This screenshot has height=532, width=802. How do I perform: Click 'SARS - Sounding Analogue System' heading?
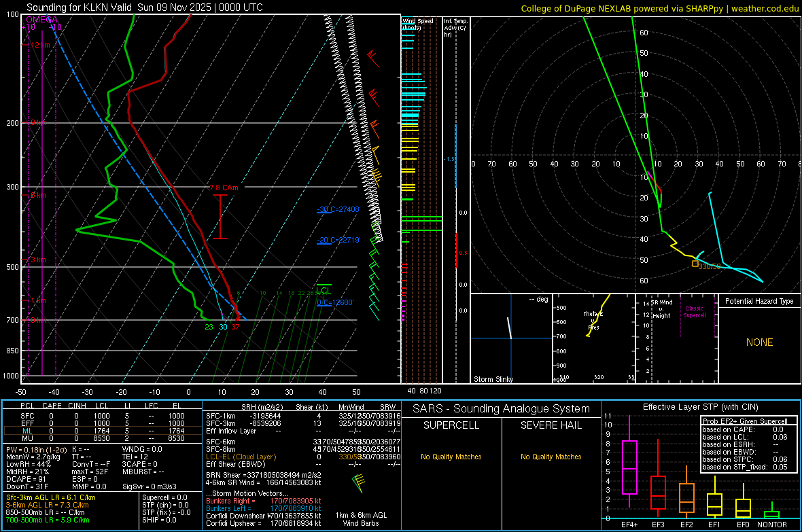pos(502,409)
